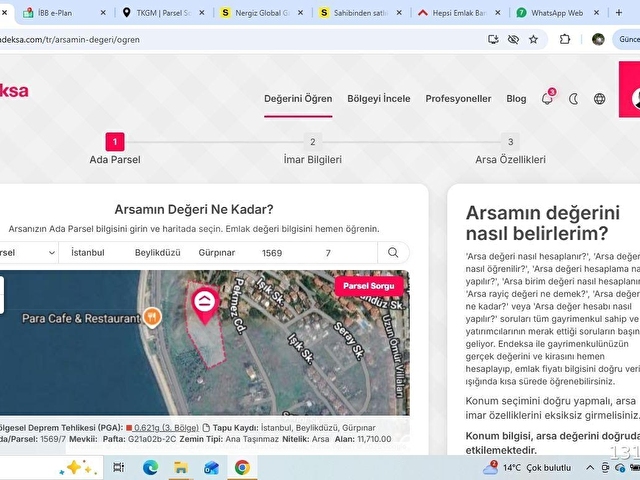The height and width of the screenshot is (480, 640).
Task: Click the heading Arsamın değerini nasıl belirlerim?
Action: point(543,223)
